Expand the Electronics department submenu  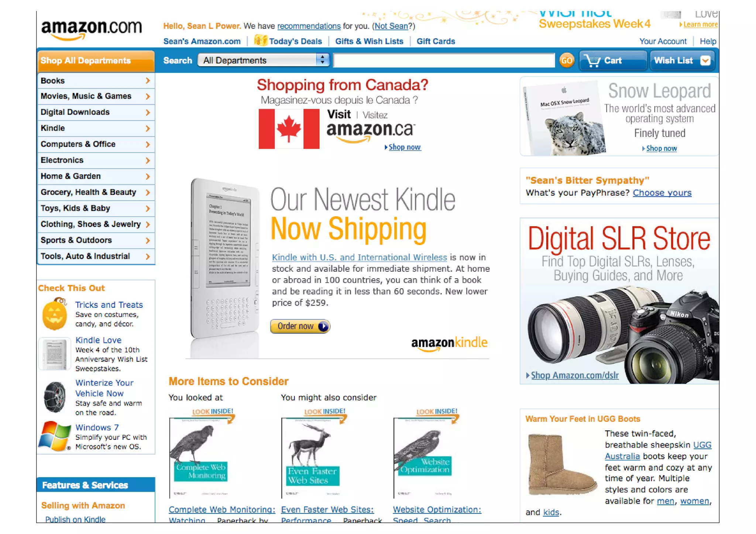coord(148,160)
